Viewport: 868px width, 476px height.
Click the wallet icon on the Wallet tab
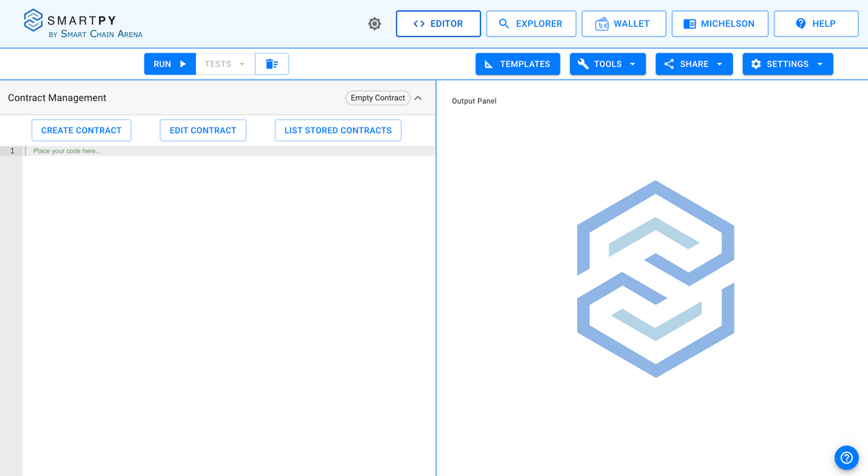pyautogui.click(x=603, y=24)
